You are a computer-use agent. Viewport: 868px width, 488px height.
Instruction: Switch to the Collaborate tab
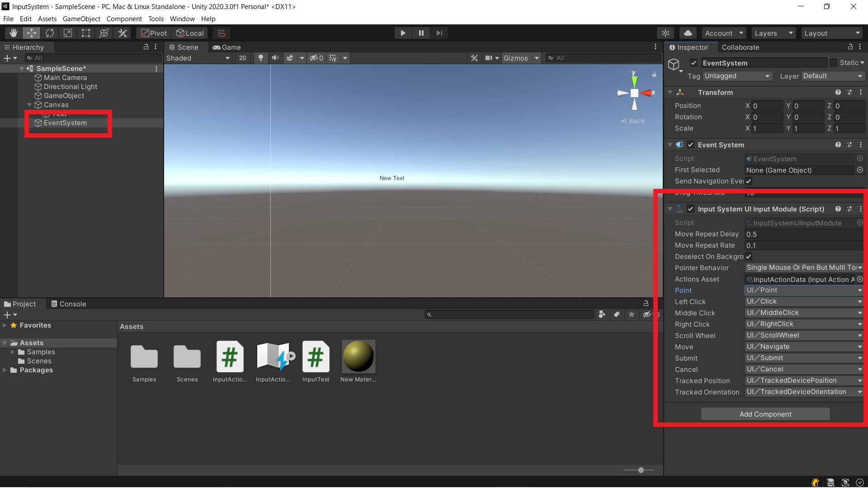[741, 47]
